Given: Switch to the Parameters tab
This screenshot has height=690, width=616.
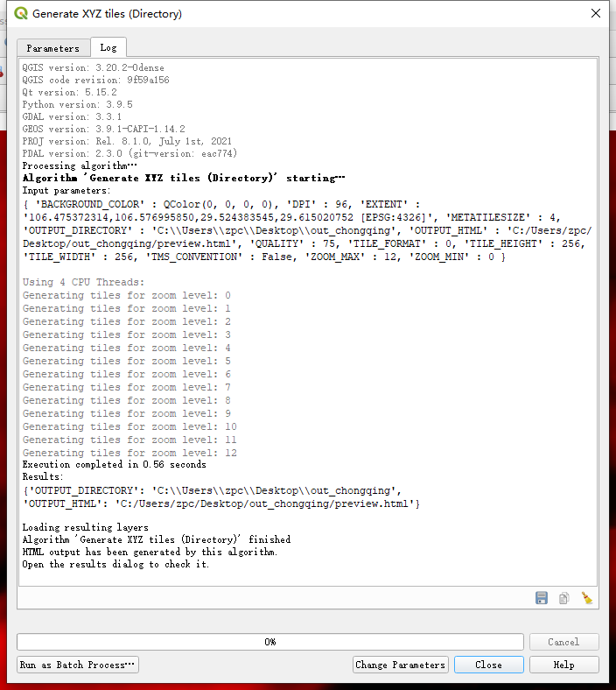Looking at the screenshot, I should click(53, 48).
